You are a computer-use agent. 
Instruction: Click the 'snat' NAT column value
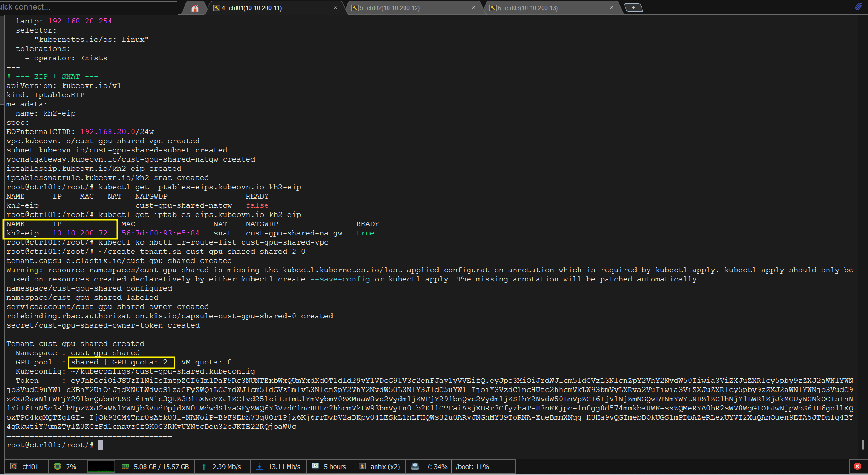(x=223, y=233)
